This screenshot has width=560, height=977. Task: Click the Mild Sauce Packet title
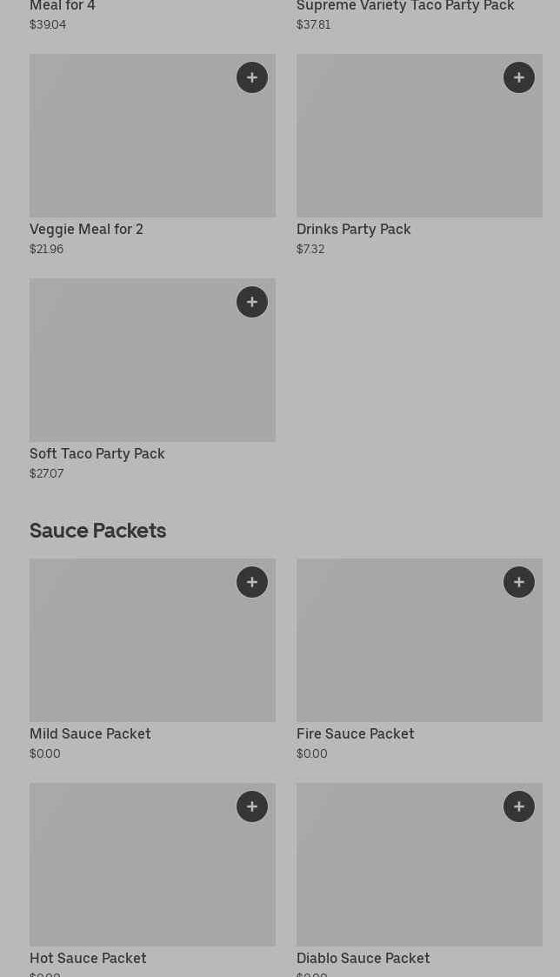pos(90,734)
